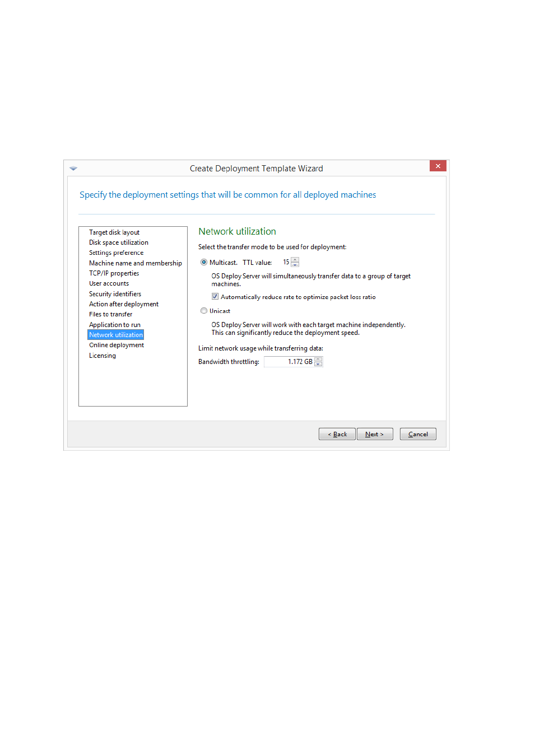Image resolution: width=535 pixels, height=756 pixels.
Task: Select the Unicast transfer mode
Action: pos(204,311)
